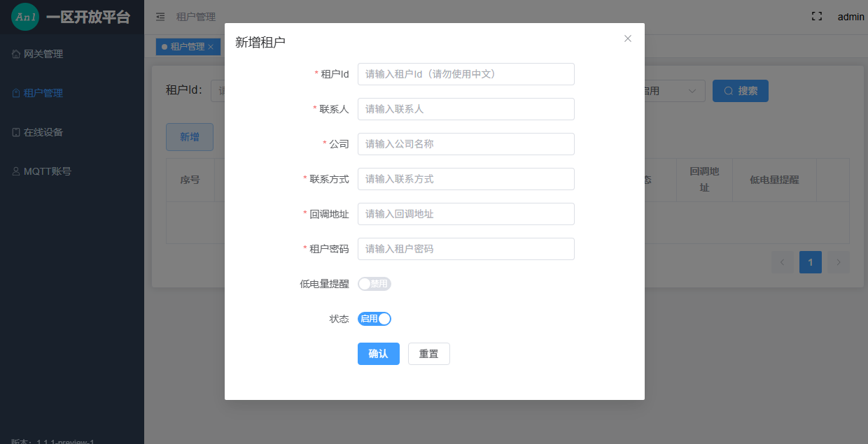Viewport: 868px width, 444px height.
Task: Click the next page arrow in pagination
Action: (x=839, y=262)
